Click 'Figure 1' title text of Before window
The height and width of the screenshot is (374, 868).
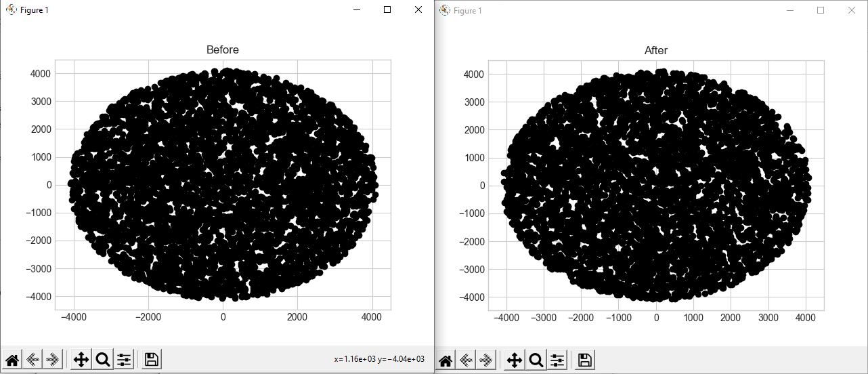point(35,10)
